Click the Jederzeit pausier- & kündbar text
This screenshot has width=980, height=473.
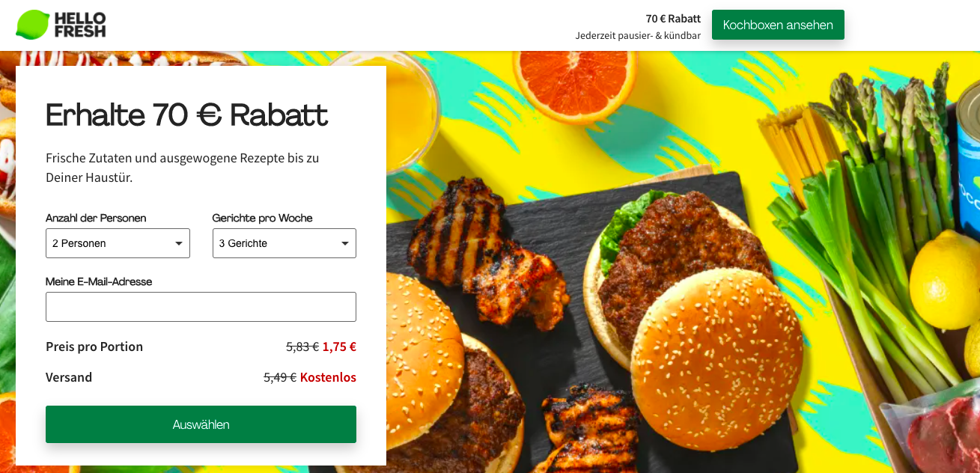point(638,35)
